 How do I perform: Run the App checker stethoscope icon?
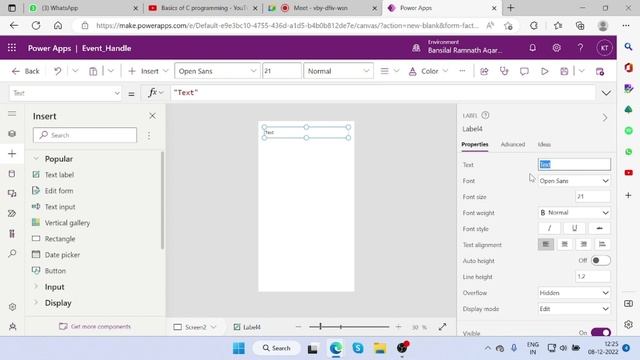[504, 71]
